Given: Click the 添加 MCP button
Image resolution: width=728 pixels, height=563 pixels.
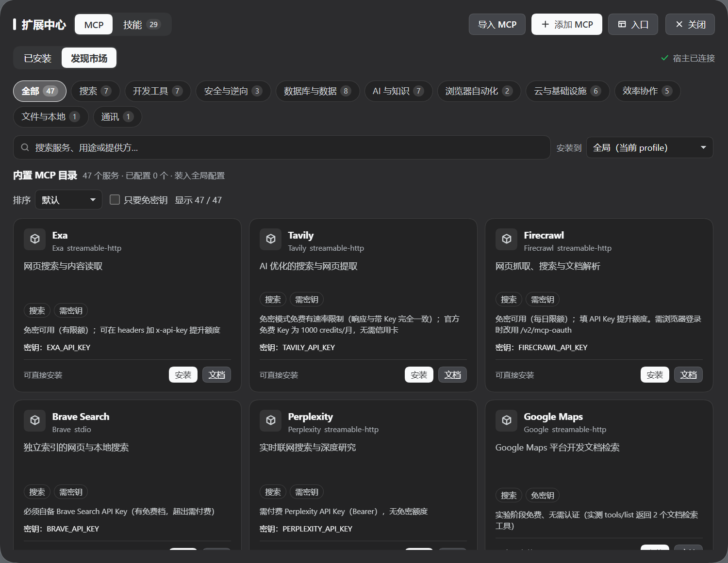Looking at the screenshot, I should click(x=567, y=24).
